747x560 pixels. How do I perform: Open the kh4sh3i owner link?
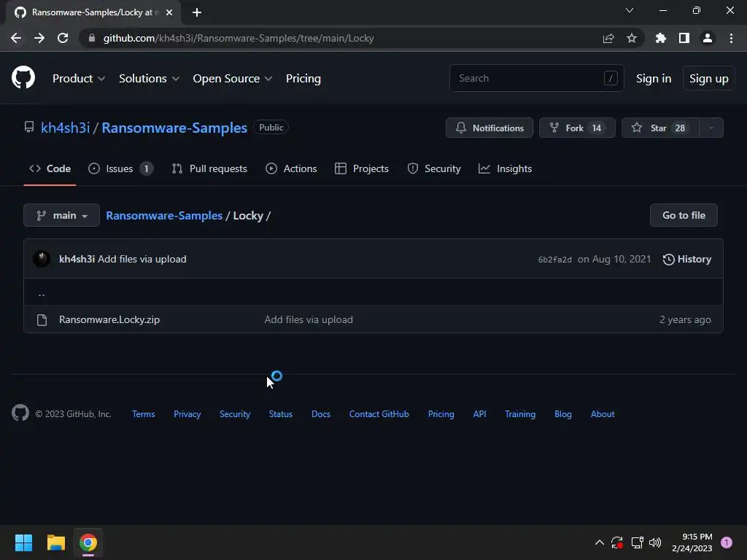pos(65,128)
